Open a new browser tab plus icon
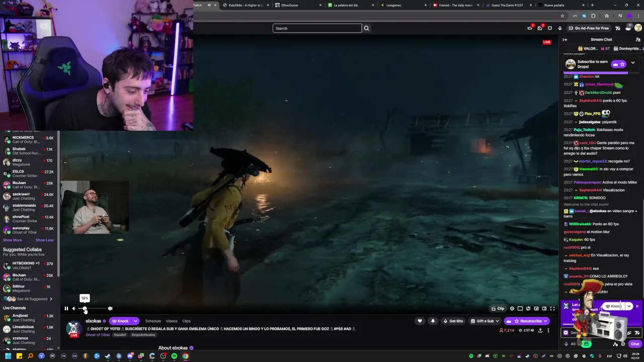 pos(592,5)
